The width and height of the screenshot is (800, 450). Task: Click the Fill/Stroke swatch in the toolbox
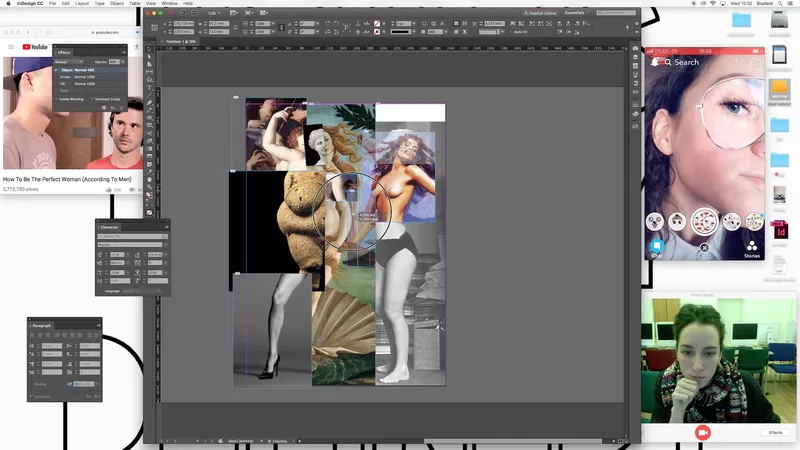point(149,196)
